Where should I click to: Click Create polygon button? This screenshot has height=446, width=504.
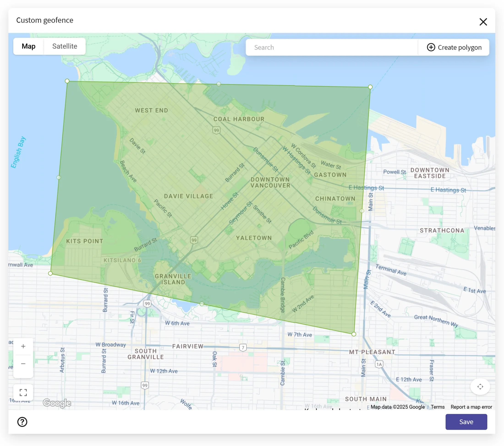[454, 47]
